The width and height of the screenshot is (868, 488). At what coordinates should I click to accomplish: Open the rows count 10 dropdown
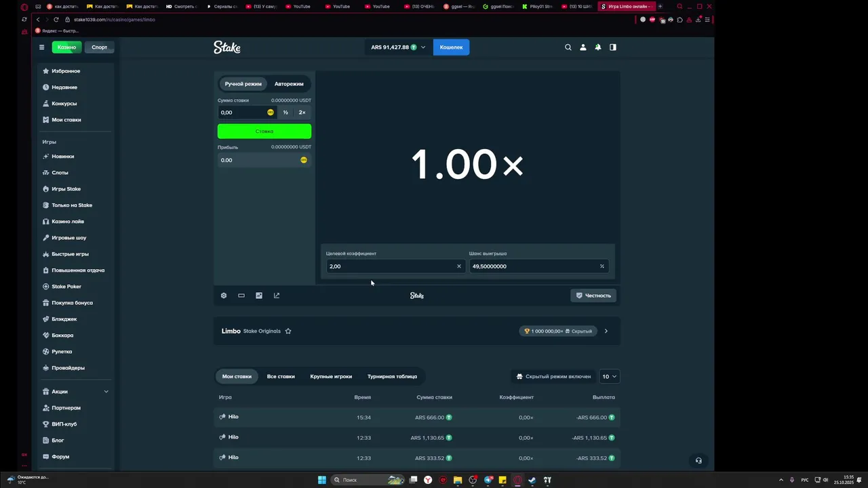coord(609,377)
